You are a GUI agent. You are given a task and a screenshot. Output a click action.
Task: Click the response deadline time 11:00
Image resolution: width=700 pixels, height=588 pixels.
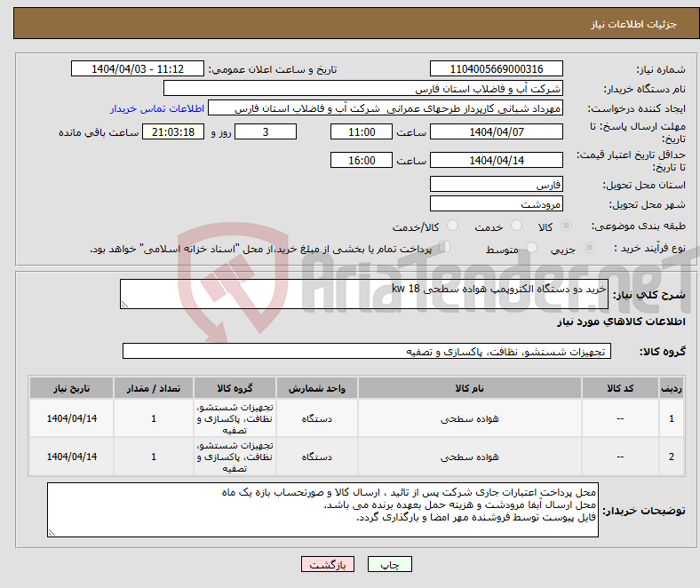tap(362, 131)
